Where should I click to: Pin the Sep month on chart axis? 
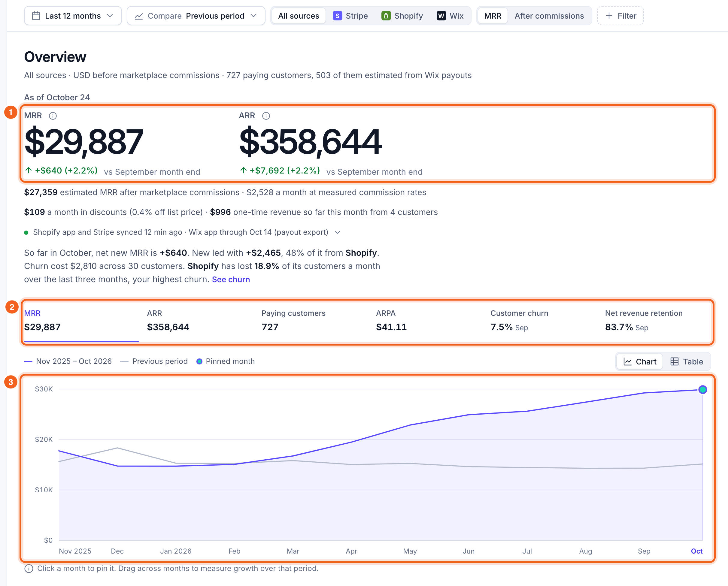[x=644, y=551]
